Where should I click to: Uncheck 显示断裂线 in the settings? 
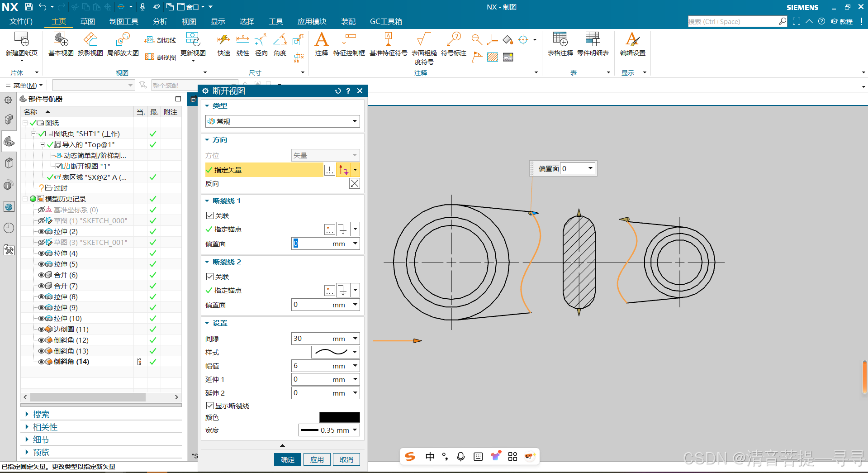pos(210,406)
